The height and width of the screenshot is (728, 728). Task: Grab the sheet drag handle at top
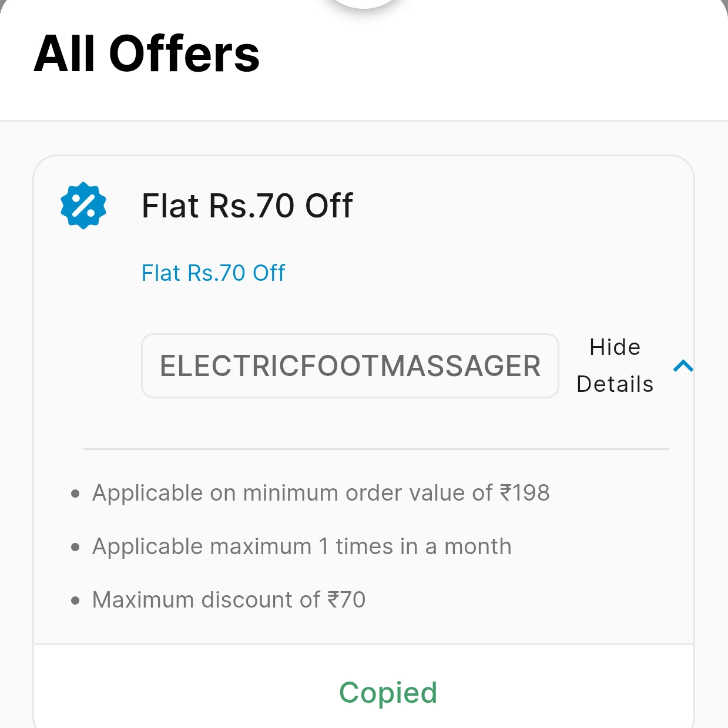coord(364,3)
